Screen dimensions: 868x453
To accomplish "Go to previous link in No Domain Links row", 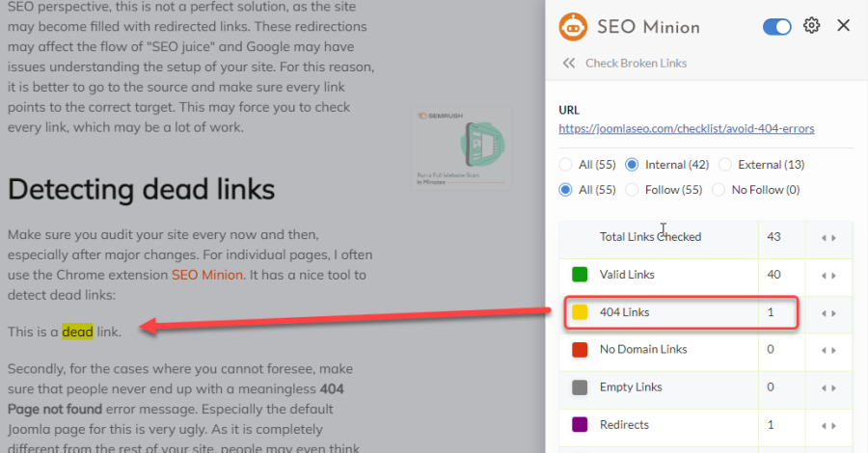I will click(824, 351).
